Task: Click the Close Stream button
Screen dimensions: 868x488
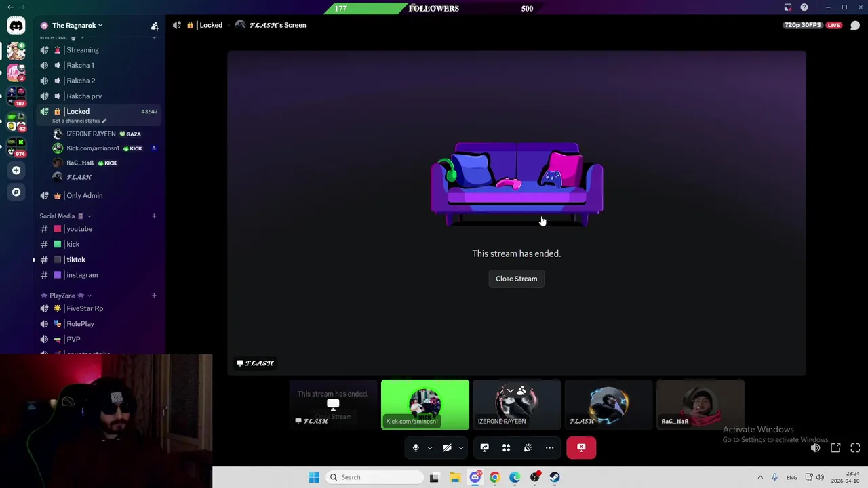Action: 516,279
